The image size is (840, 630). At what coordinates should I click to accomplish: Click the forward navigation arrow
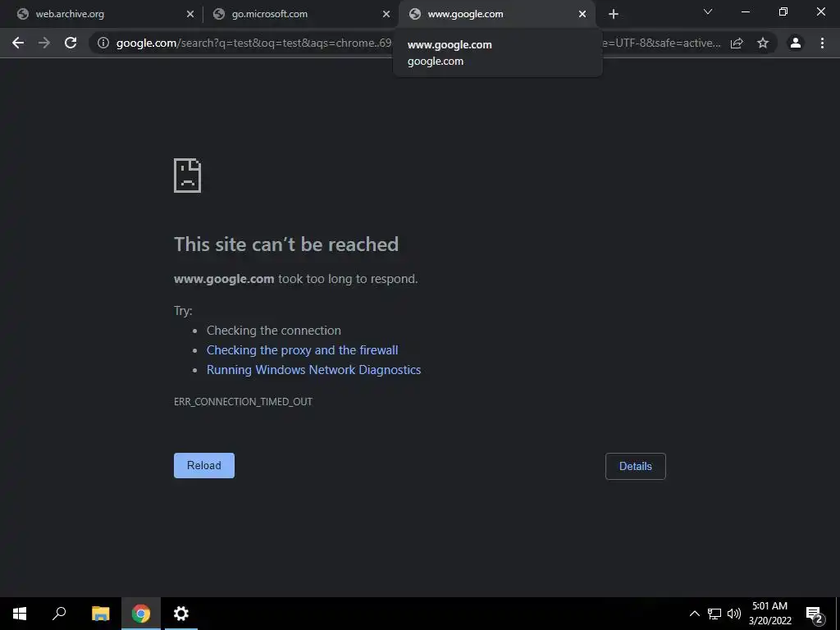pos(44,43)
